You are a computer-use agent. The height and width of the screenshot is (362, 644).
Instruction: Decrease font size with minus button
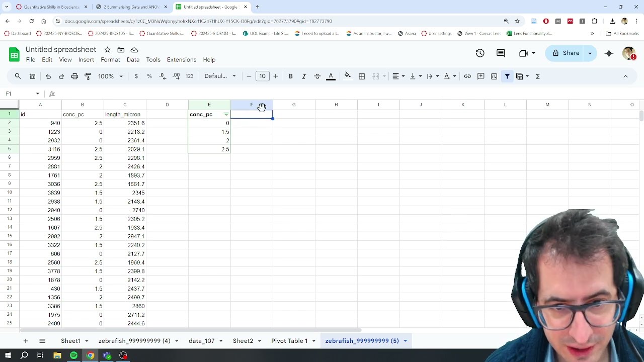tap(249, 76)
